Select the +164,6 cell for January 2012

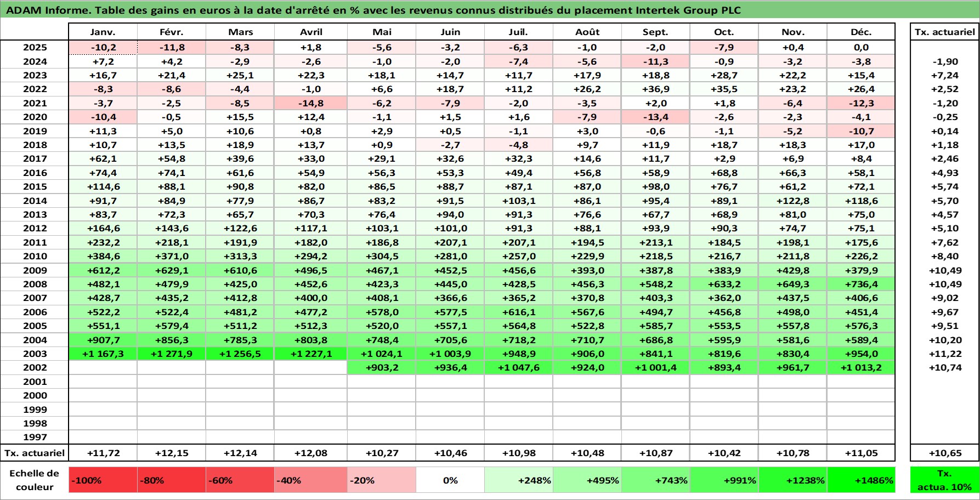click(103, 228)
